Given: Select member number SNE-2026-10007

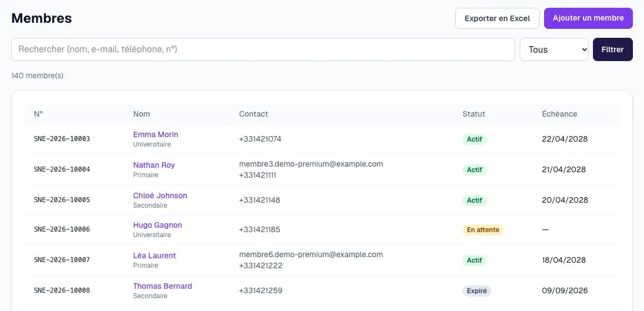Looking at the screenshot, I should click(62, 260).
